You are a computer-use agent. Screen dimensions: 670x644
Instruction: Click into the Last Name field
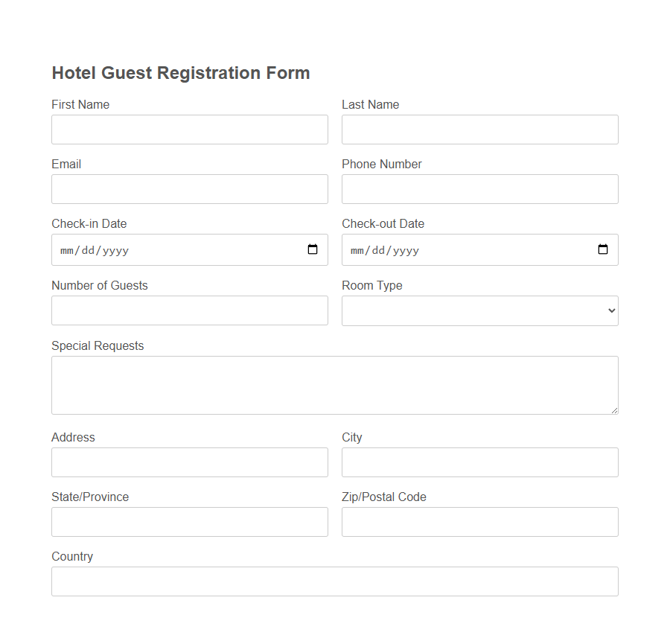479,130
